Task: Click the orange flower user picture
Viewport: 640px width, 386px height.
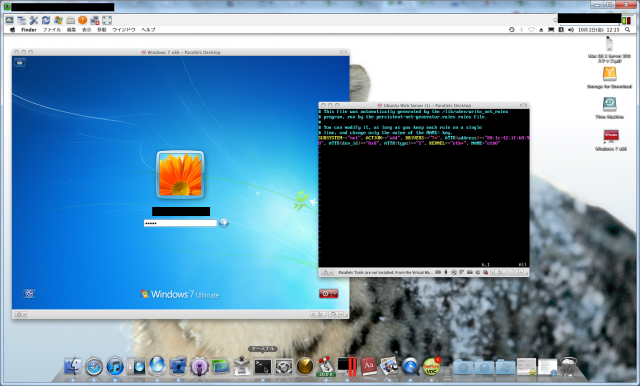Action: pos(180,174)
